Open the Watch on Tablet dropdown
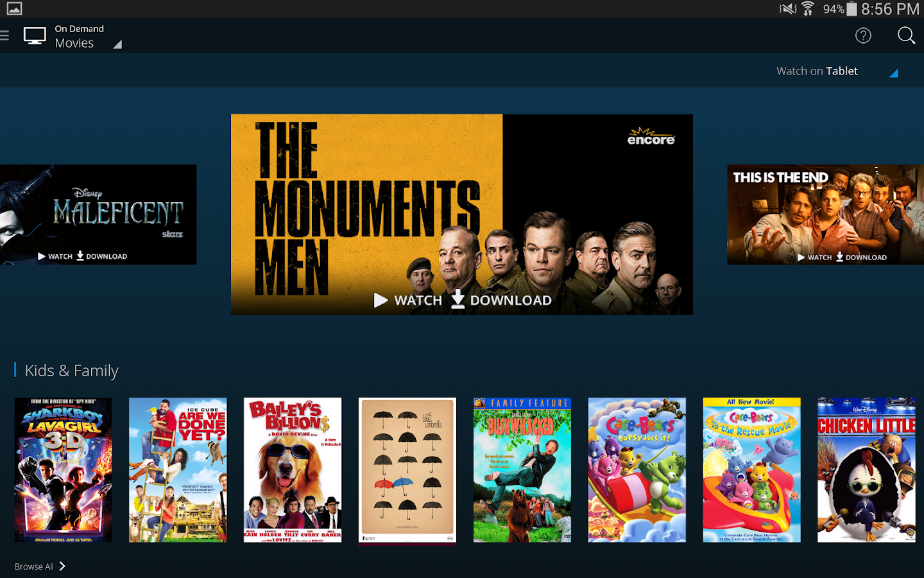The height and width of the screenshot is (578, 924). (837, 71)
